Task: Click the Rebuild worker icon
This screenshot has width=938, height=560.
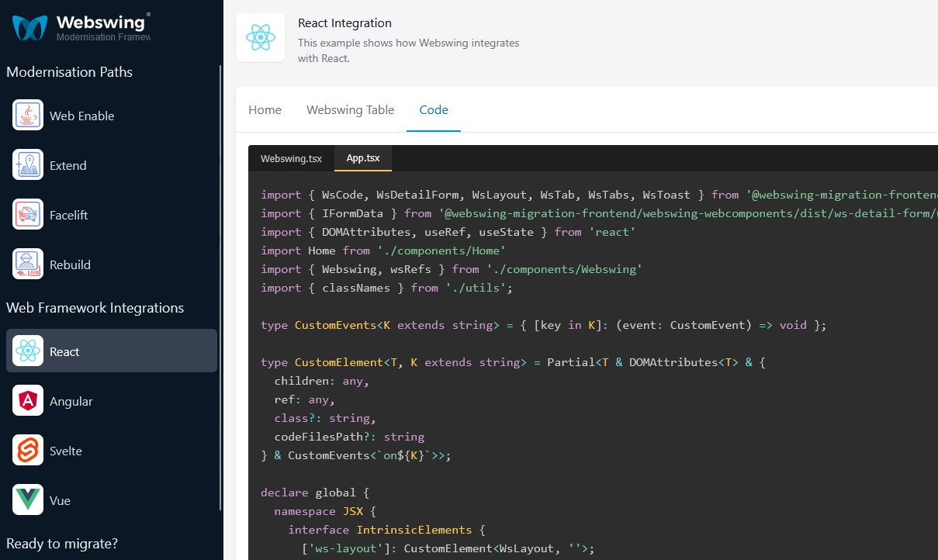Action: [28, 264]
